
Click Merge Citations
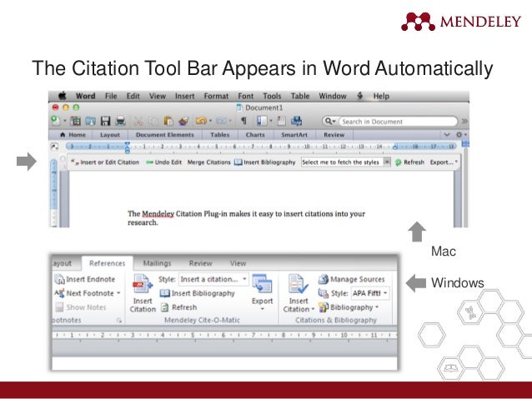click(x=209, y=162)
